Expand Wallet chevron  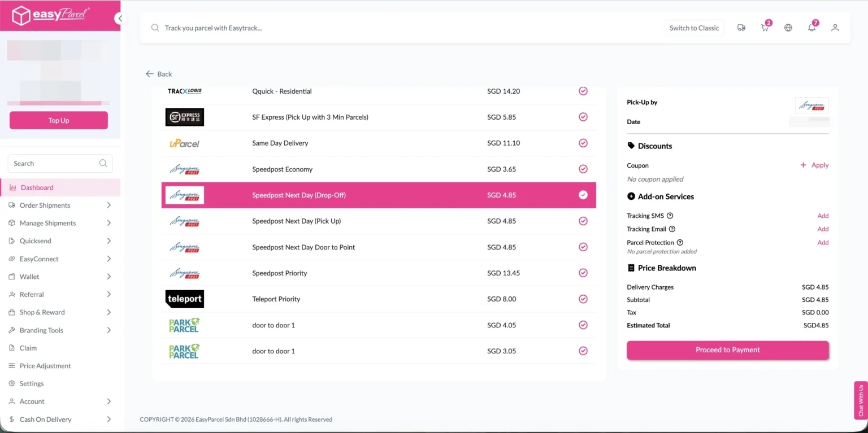tap(109, 277)
